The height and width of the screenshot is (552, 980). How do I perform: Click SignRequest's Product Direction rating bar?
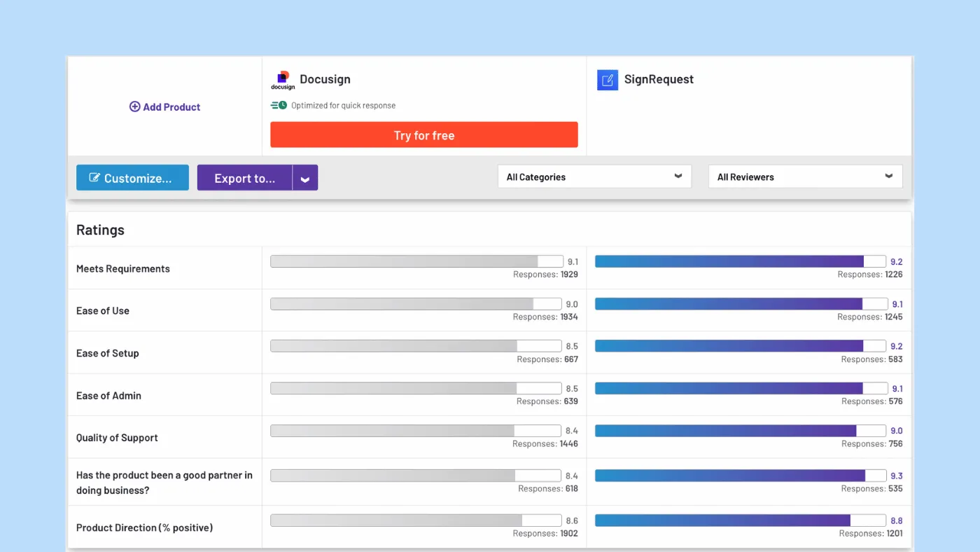pyautogui.click(x=739, y=520)
